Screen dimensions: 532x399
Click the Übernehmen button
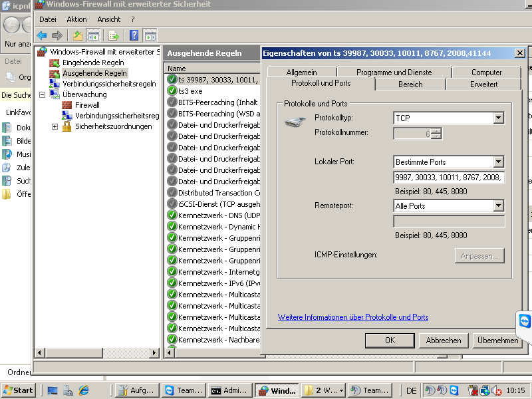point(497,340)
